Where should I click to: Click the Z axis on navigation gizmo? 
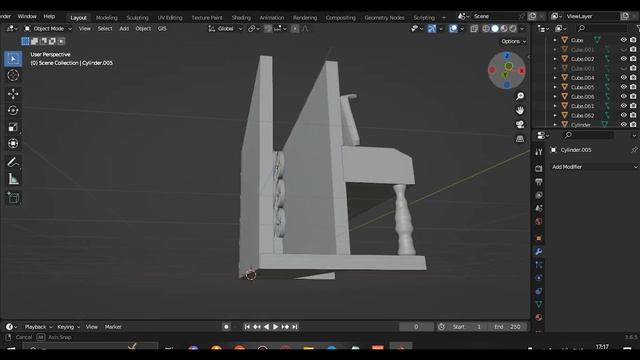point(507,56)
